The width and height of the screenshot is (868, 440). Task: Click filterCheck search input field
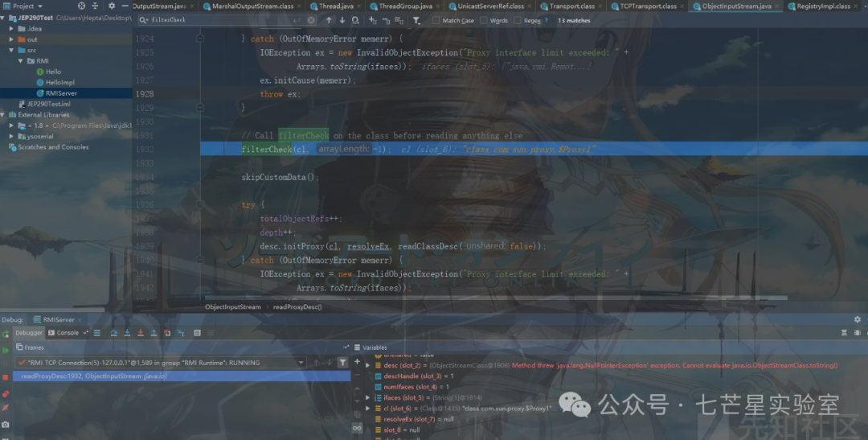(x=227, y=20)
